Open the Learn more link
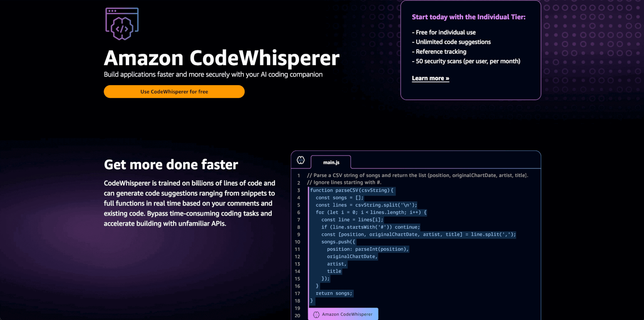This screenshot has height=320, width=644. click(x=430, y=78)
